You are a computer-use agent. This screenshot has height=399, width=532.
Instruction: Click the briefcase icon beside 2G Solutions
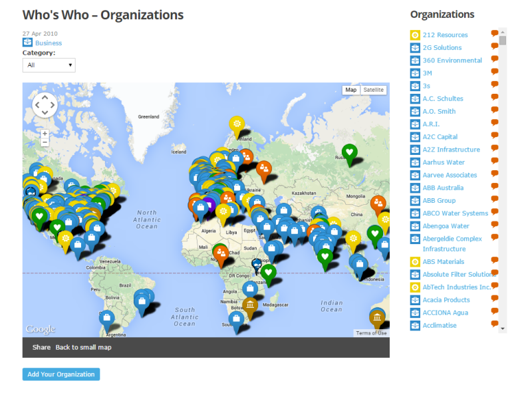pyautogui.click(x=415, y=48)
